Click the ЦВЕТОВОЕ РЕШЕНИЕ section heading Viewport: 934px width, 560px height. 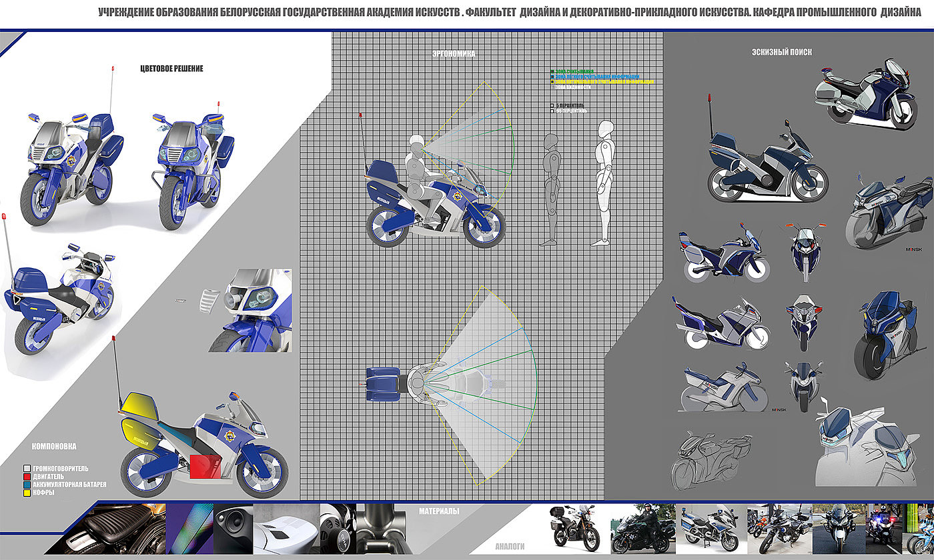(x=171, y=69)
